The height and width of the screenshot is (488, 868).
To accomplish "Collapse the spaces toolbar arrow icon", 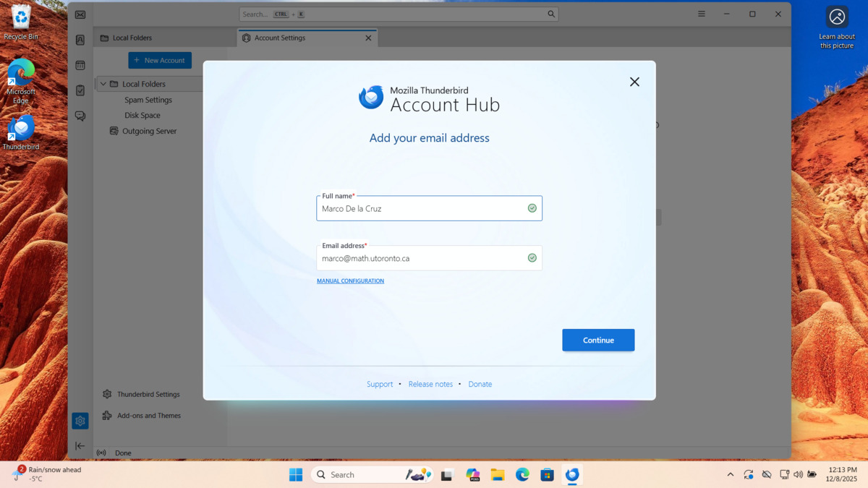I will [x=80, y=446].
